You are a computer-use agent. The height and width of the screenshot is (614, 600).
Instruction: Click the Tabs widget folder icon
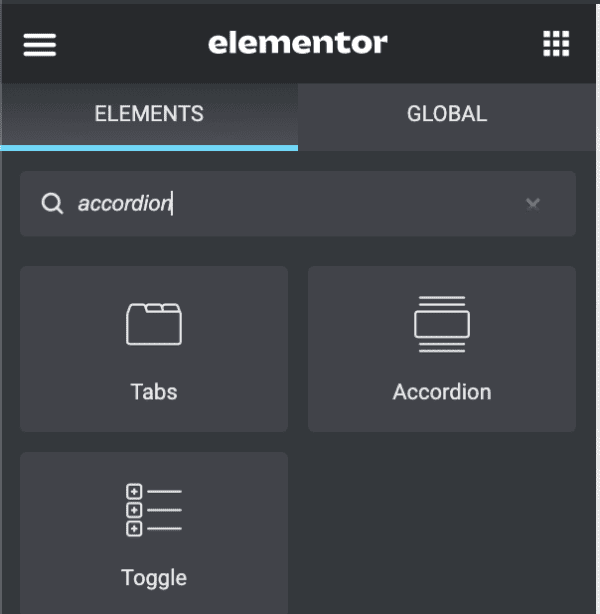(154, 324)
